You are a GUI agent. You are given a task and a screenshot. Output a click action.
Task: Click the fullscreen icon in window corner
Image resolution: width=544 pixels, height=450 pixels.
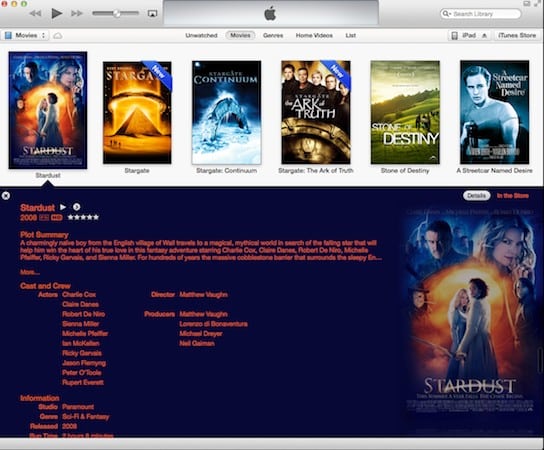[x=538, y=3]
